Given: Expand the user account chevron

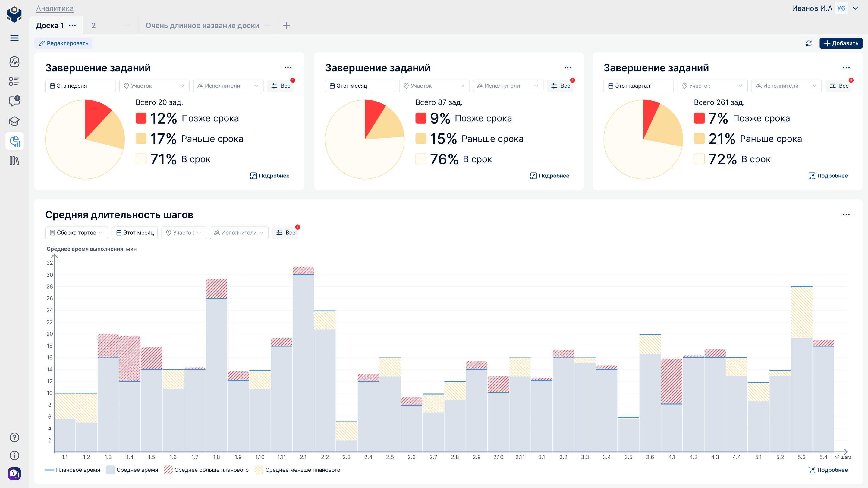Looking at the screenshot, I should click(x=855, y=8).
